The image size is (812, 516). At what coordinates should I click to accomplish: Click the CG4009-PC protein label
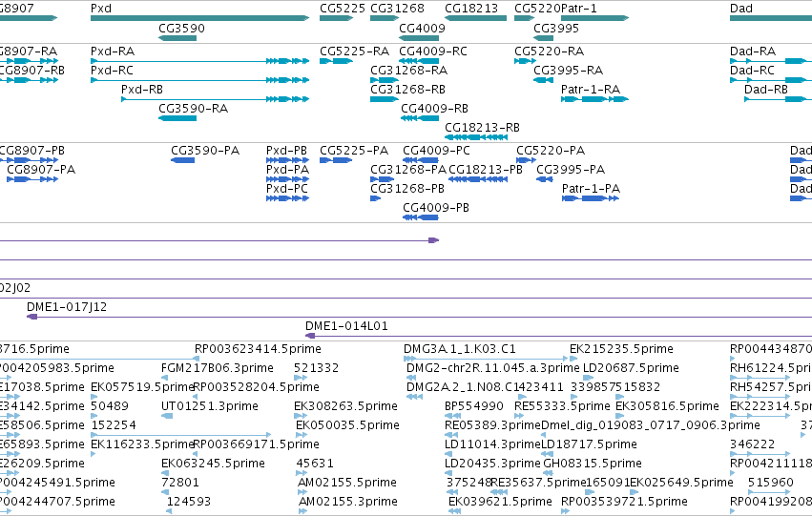(437, 151)
